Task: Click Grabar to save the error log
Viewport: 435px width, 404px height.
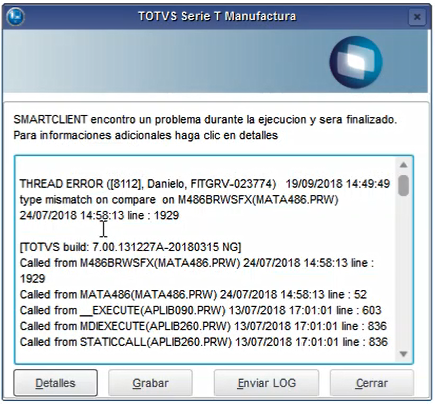Action: (x=150, y=383)
